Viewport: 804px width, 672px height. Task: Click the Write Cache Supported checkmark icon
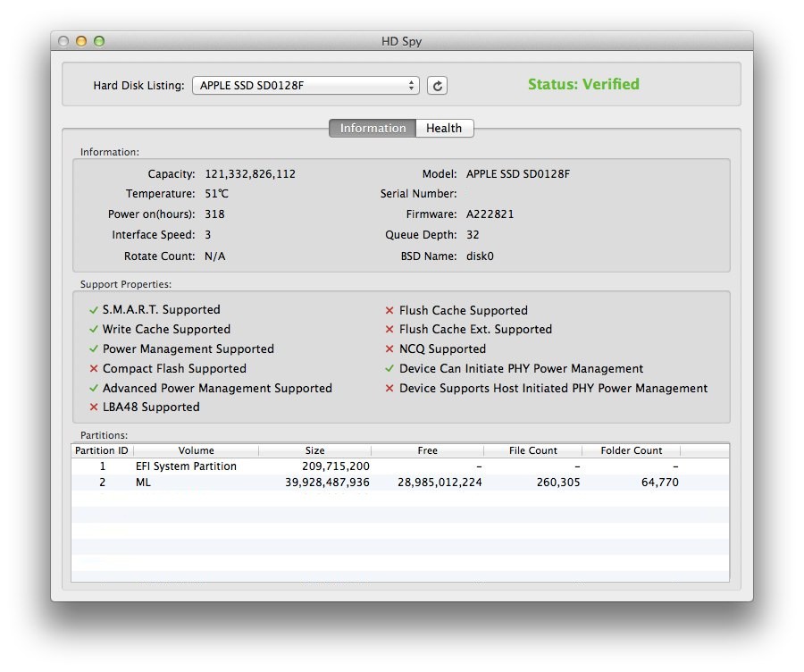click(93, 330)
